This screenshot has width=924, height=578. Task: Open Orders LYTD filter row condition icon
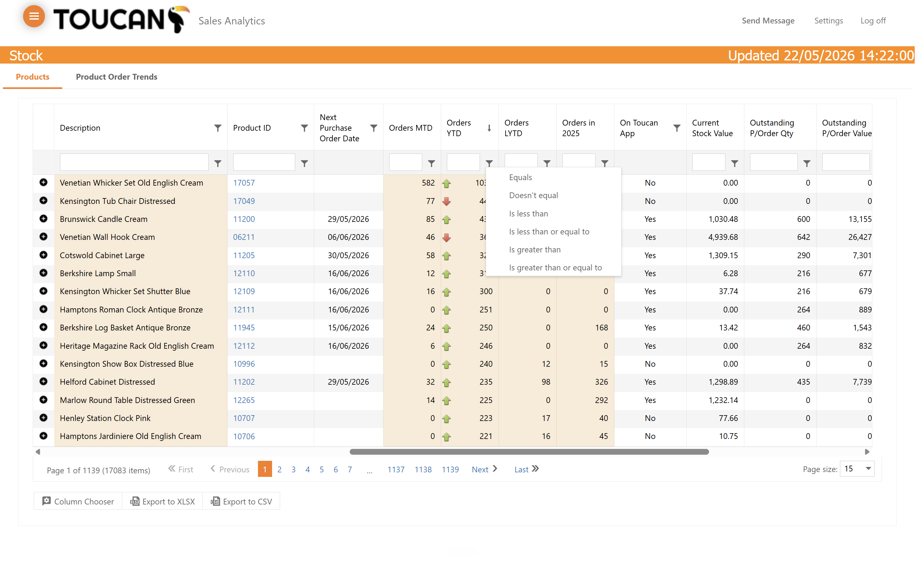[547, 163]
